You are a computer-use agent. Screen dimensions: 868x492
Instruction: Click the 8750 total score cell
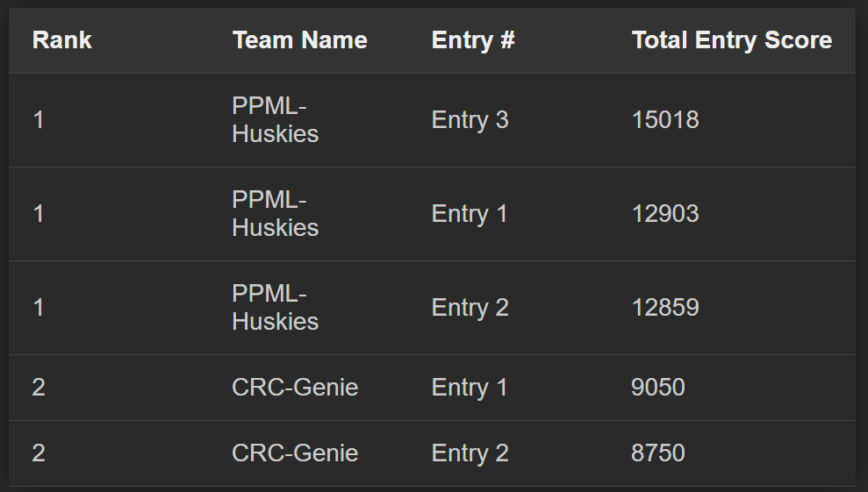(658, 453)
